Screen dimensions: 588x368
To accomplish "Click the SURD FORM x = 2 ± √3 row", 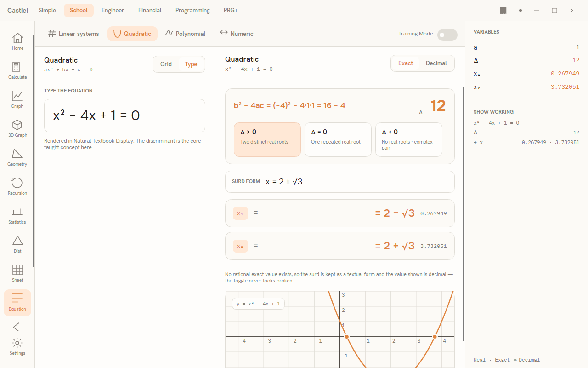I will pos(340,182).
